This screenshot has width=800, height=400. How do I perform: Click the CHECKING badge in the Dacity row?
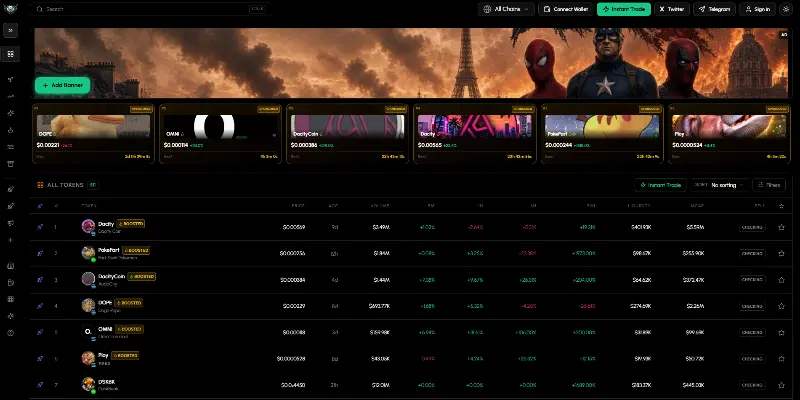click(x=752, y=227)
